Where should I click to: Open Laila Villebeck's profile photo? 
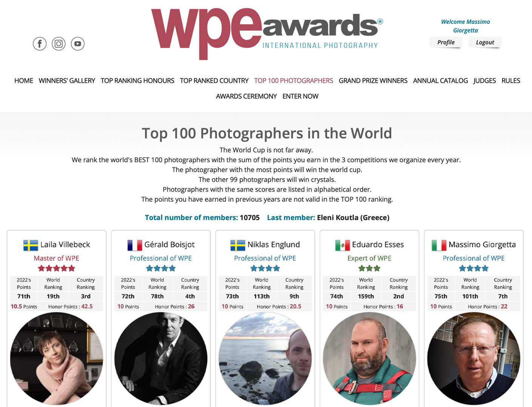point(57,358)
